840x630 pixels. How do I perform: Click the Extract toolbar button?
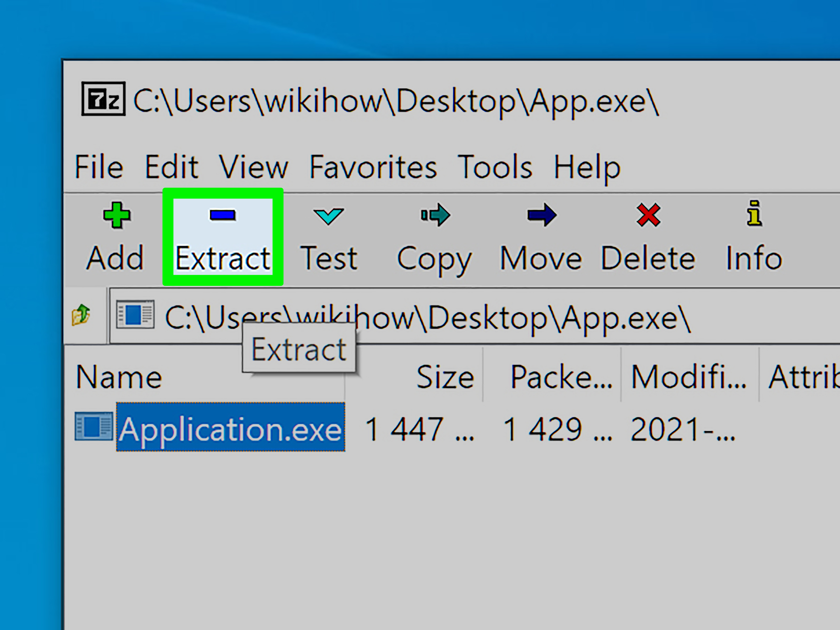pyautogui.click(x=223, y=237)
